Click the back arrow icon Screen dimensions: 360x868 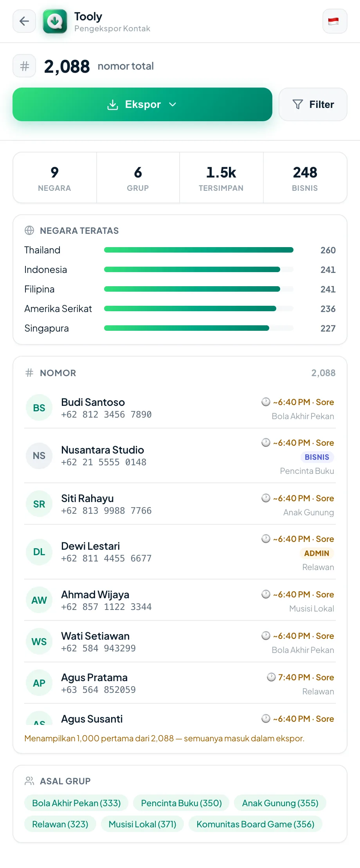(24, 21)
